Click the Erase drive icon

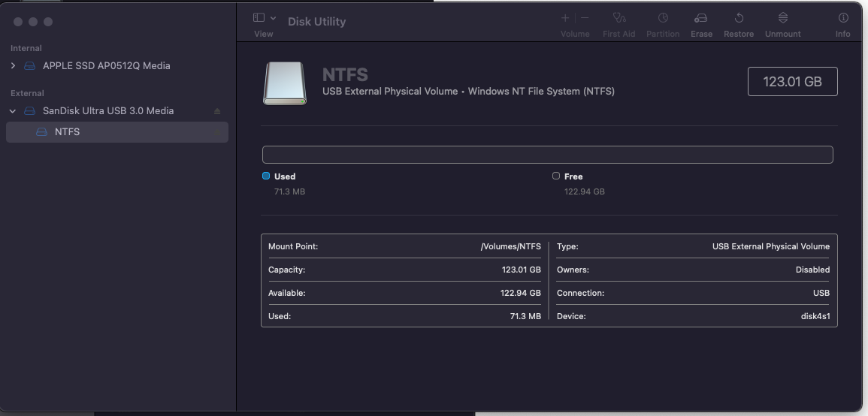pyautogui.click(x=701, y=18)
